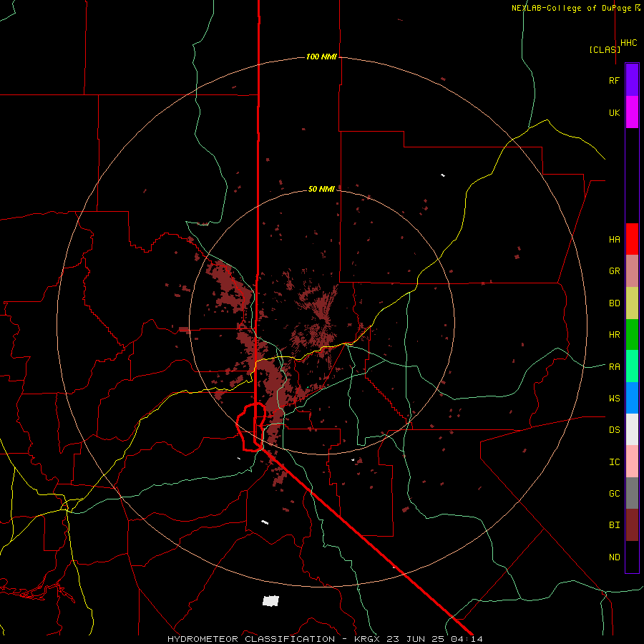This screenshot has width=644, height=644.
Task: Click the "ND" legend label
Action: [614, 557]
